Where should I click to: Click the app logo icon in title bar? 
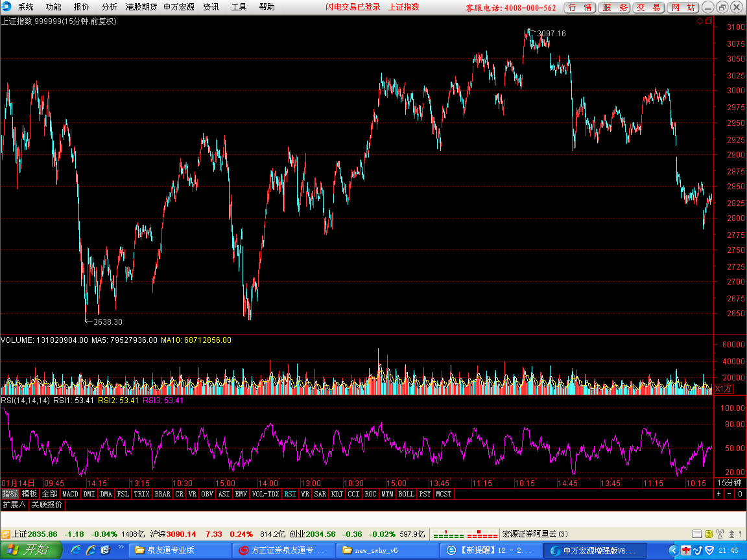6,6
